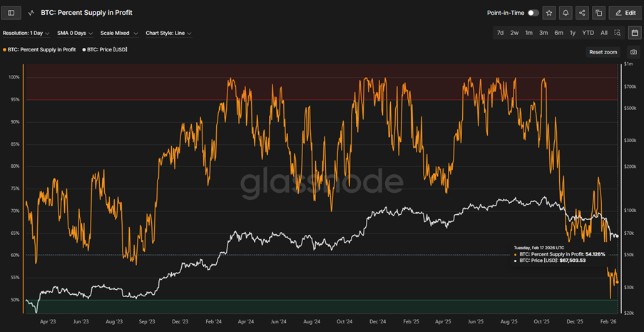Viewport: 644px width, 332px height.
Task: Duplicate chart using the copy icon
Action: click(599, 13)
